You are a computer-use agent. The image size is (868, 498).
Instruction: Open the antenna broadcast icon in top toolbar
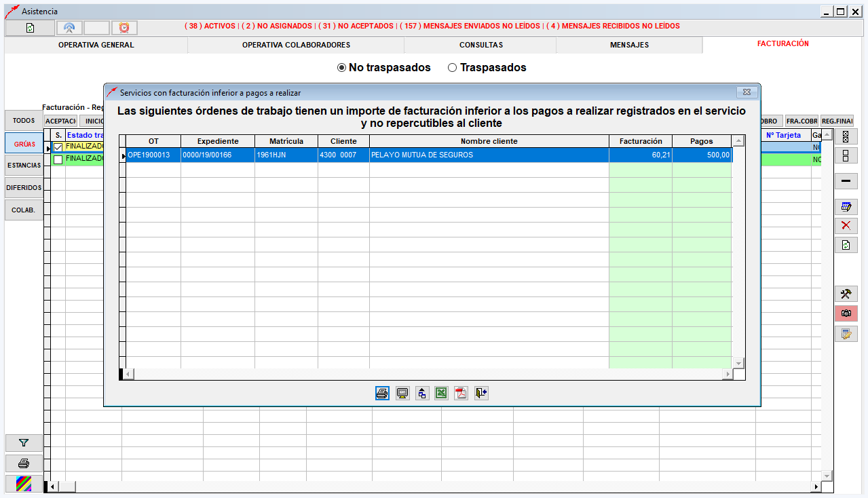pyautogui.click(x=69, y=28)
